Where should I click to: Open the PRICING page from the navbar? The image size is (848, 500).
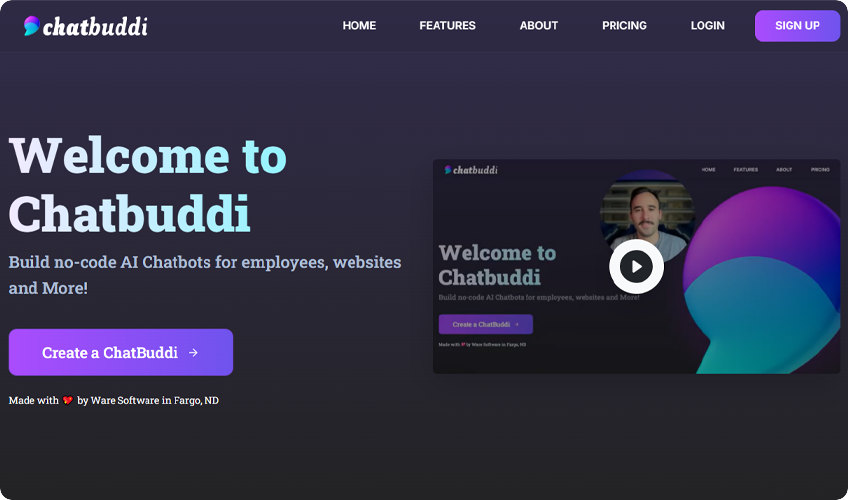[x=624, y=26]
